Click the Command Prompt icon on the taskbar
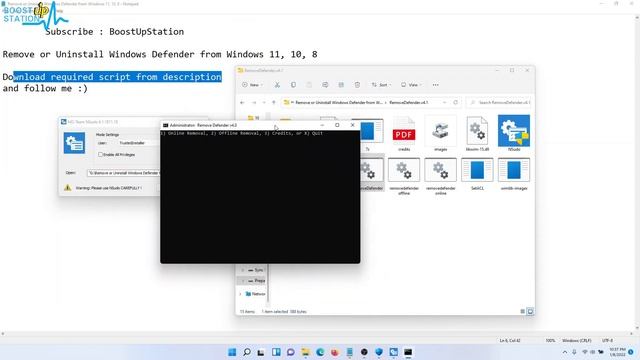This screenshot has height=360, width=640. [x=408, y=352]
